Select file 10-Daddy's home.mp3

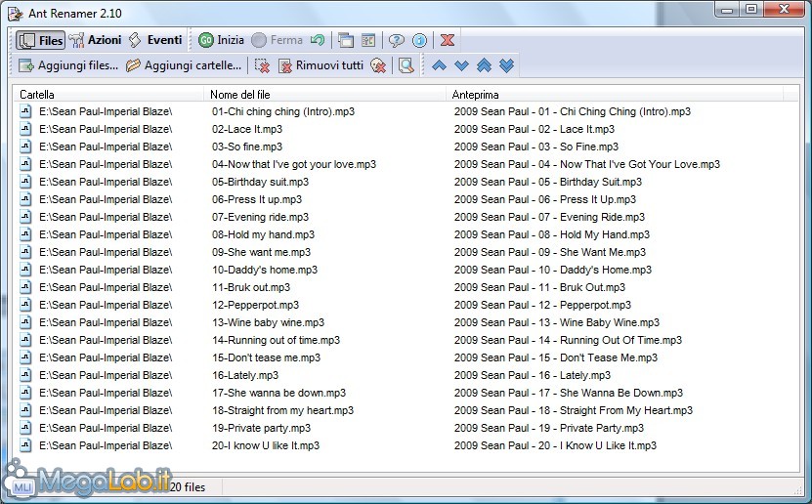point(265,271)
